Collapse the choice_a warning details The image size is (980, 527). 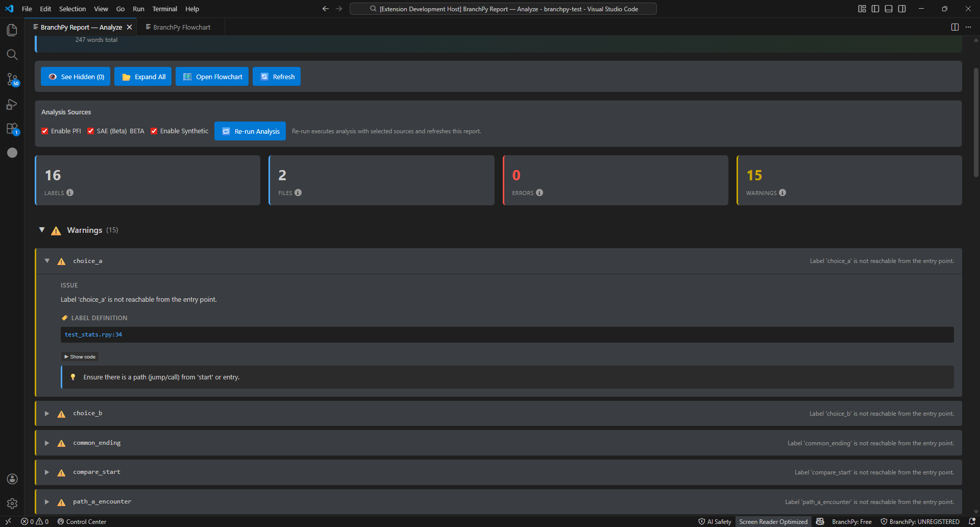[47, 260]
